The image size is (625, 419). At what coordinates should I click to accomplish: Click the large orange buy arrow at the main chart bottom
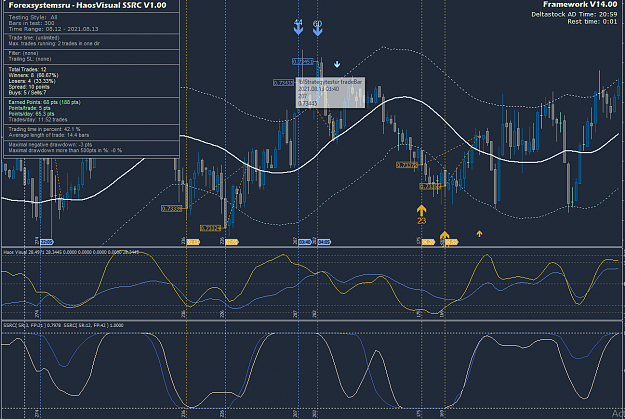(x=444, y=236)
